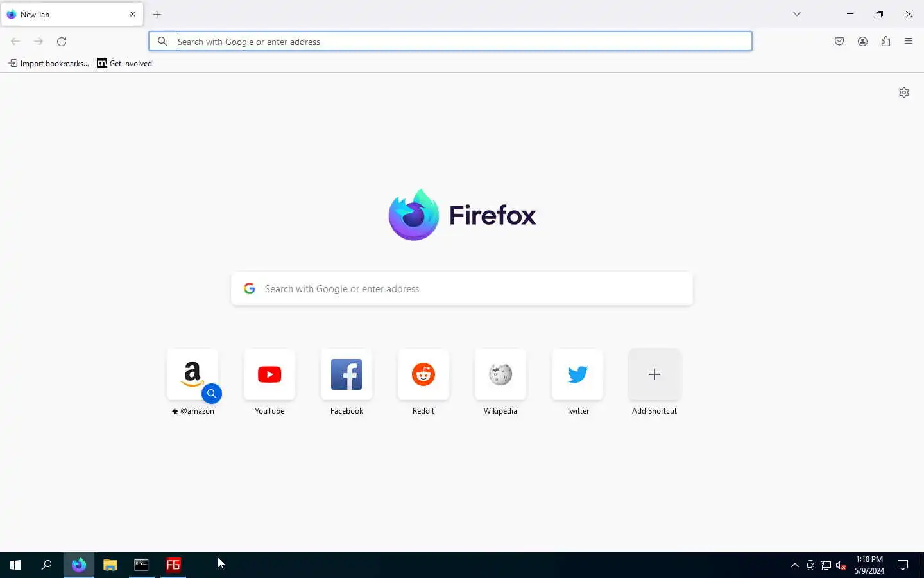The height and width of the screenshot is (578, 924).
Task: Click the Back navigation arrow
Action: [15, 42]
